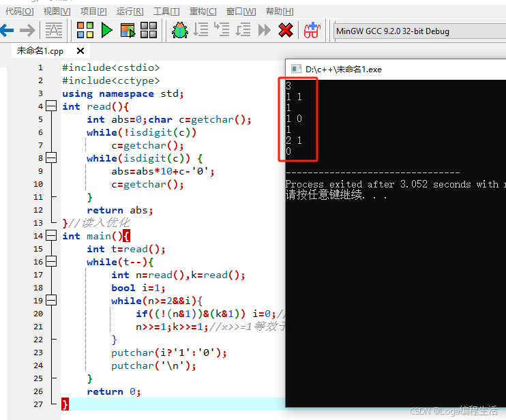Viewport: 506px width, 420px height.
Task: Navigate forward with the gray right arrow
Action: (x=27, y=31)
